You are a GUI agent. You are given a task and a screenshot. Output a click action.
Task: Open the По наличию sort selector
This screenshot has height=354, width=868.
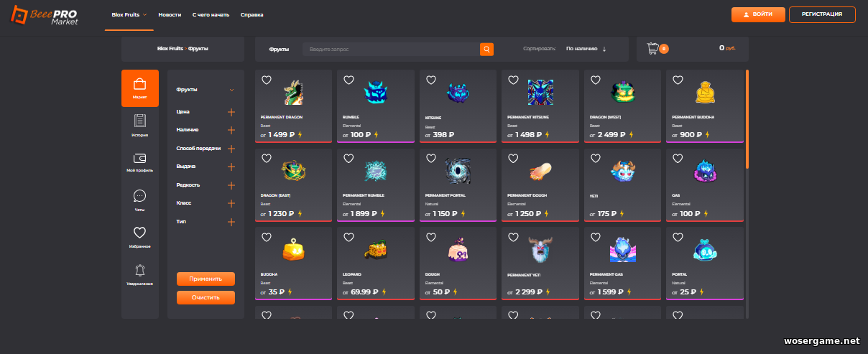coord(581,49)
